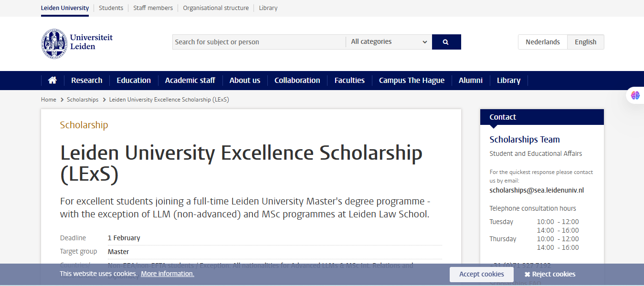Open the cookies More information link
Viewport: 644px width, 286px height.
click(x=168, y=274)
